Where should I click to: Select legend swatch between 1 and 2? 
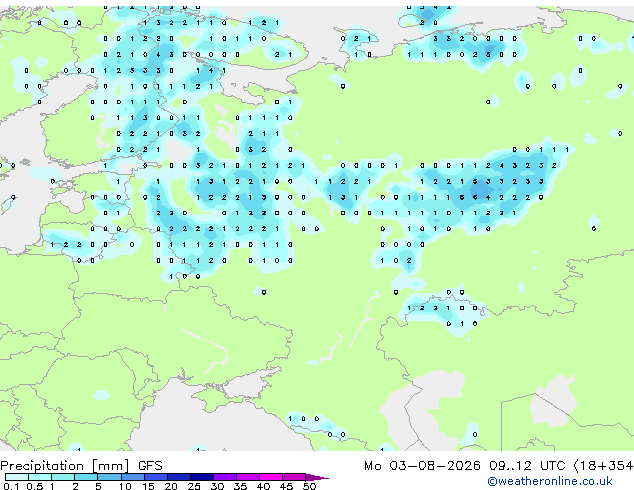(63, 477)
